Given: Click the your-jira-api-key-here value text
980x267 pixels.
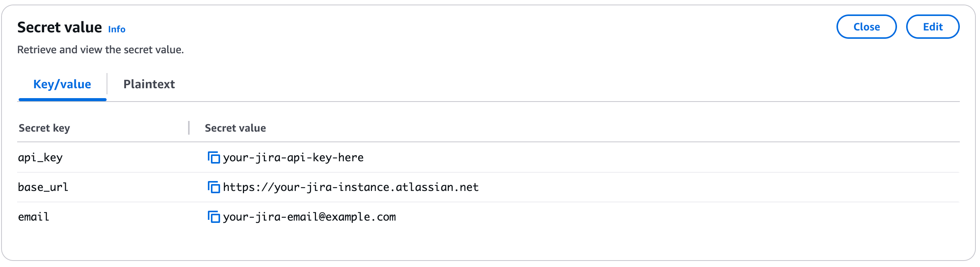Looking at the screenshot, I should [293, 157].
